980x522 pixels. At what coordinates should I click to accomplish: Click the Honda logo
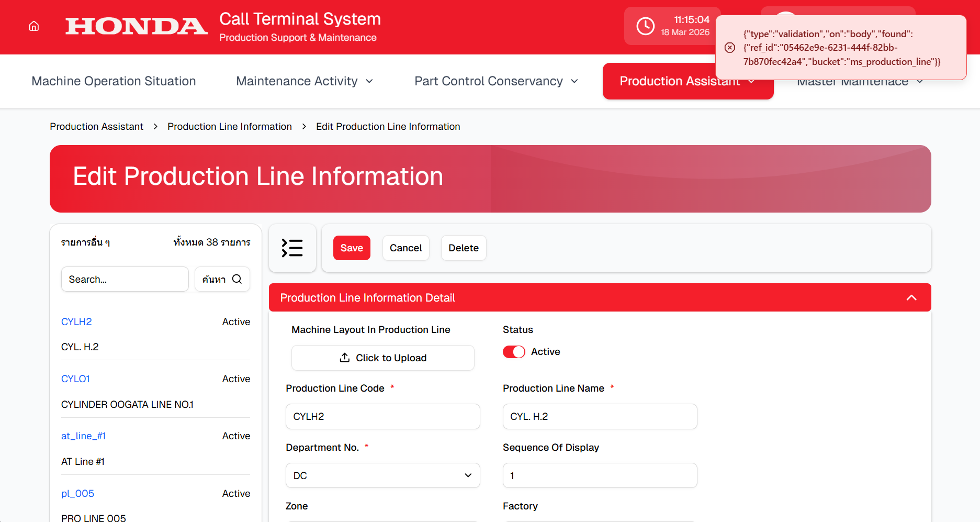coord(136,26)
